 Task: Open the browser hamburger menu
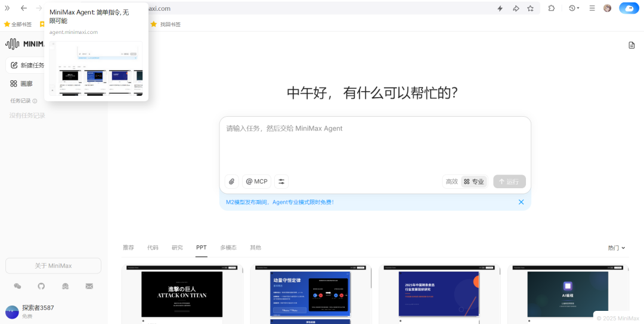tap(592, 8)
